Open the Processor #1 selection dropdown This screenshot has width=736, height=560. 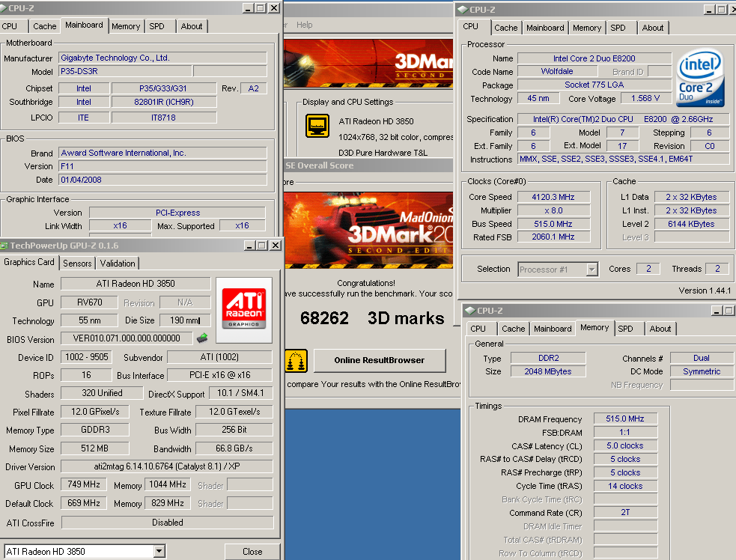tap(592, 270)
